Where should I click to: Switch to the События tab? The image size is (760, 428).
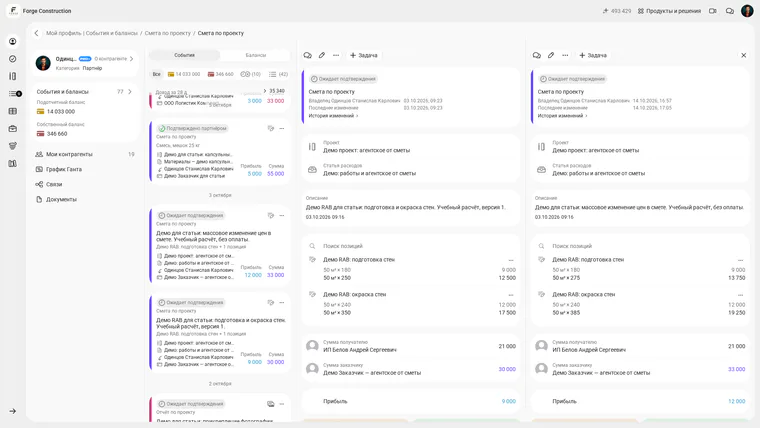tap(184, 55)
